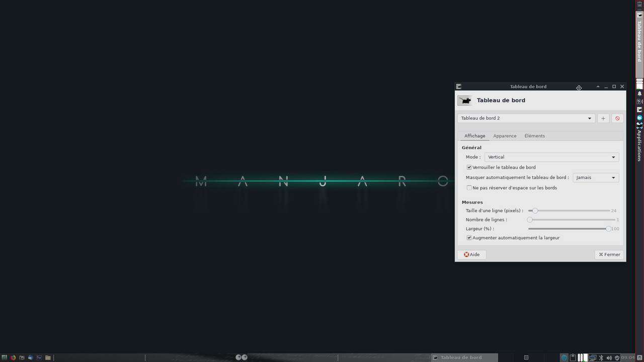Click the help question mark icon in vertical panel
Image resolution: width=644 pixels, height=362 pixels.
pos(639,102)
